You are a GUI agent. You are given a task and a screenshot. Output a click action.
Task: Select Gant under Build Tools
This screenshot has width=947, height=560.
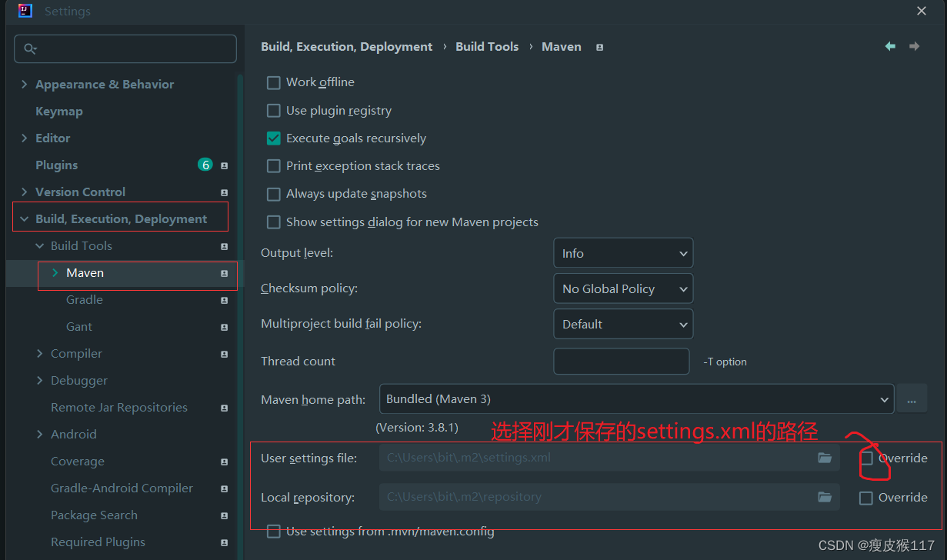[x=79, y=327]
